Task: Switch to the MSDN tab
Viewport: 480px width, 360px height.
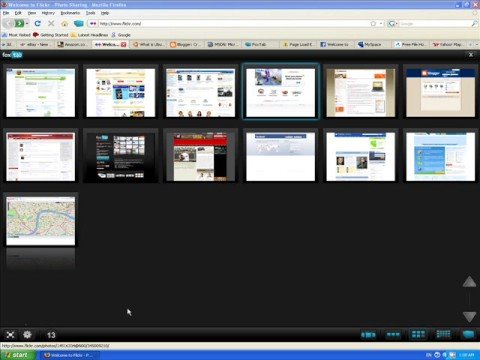Action: tap(223, 44)
